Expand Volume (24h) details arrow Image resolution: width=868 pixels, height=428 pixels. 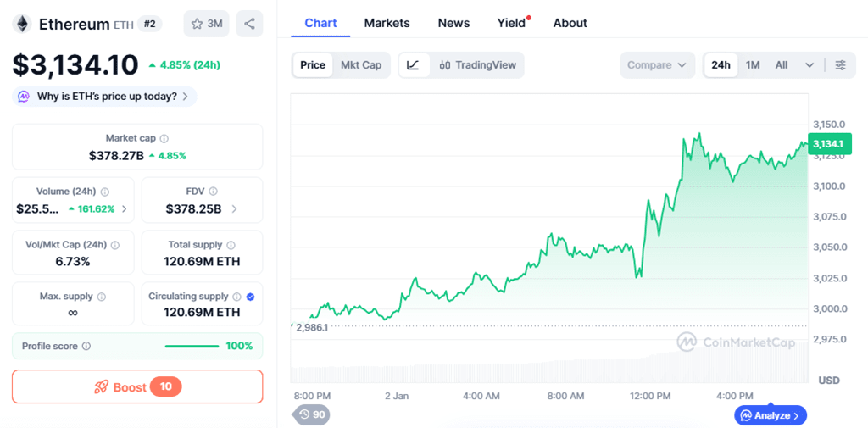125,209
